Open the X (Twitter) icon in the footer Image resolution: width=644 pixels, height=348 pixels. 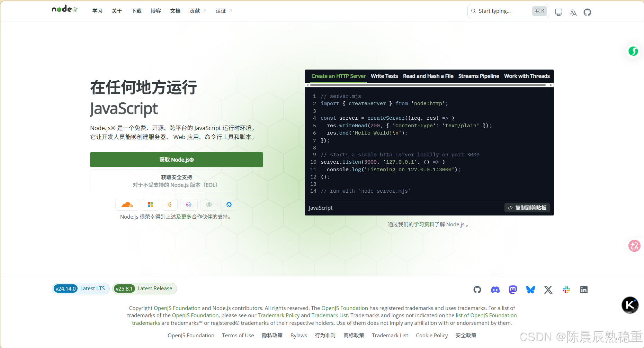click(x=548, y=290)
